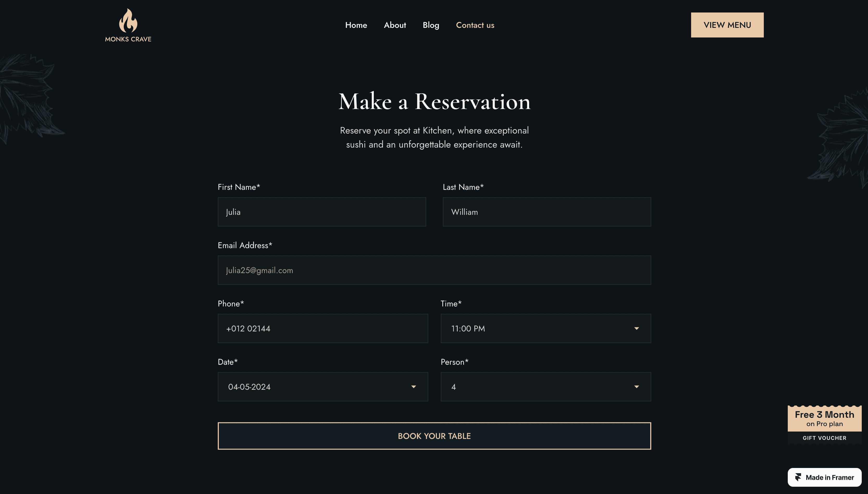Click into the Phone number field
The image size is (868, 494).
(x=323, y=328)
